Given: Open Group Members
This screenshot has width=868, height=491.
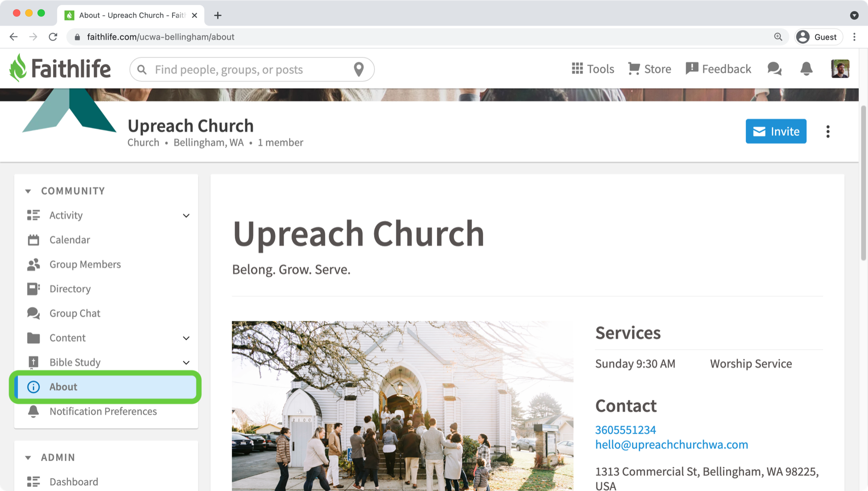Looking at the screenshot, I should [85, 264].
